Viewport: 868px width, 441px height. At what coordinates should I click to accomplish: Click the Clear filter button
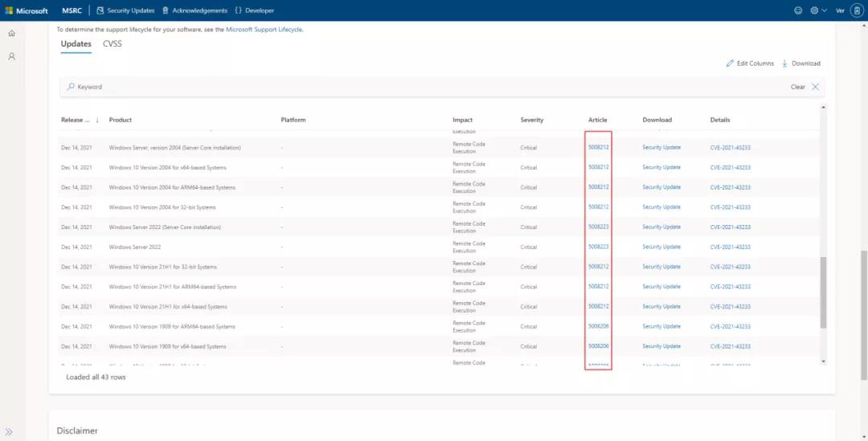(798, 87)
